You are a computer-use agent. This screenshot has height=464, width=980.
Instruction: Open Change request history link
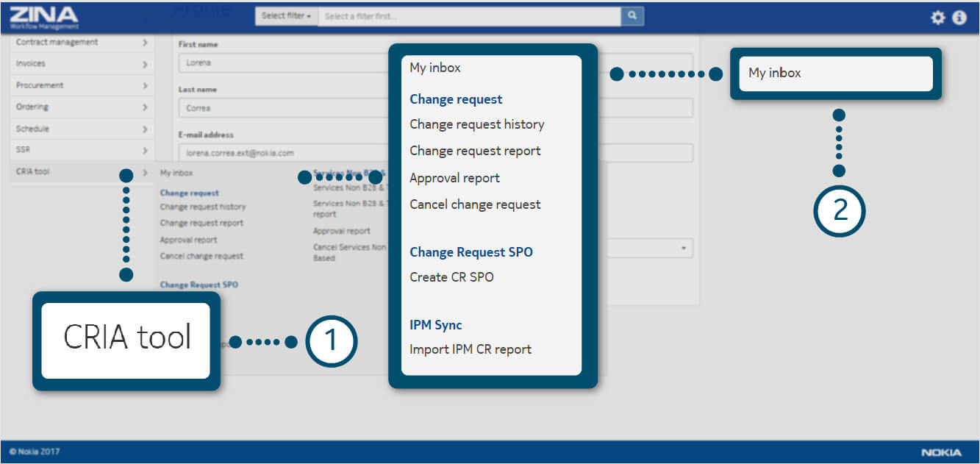[476, 124]
